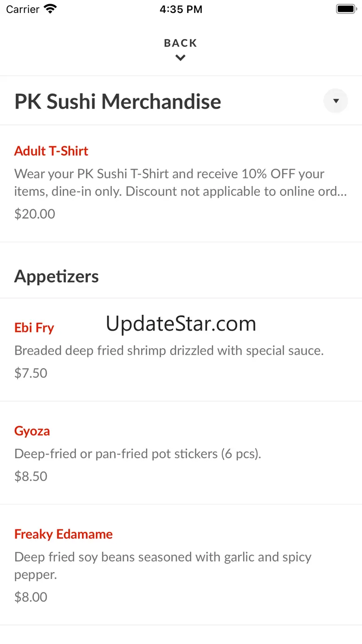The image size is (362, 644).
Task: Tap the chevron below BACK
Action: click(x=181, y=58)
